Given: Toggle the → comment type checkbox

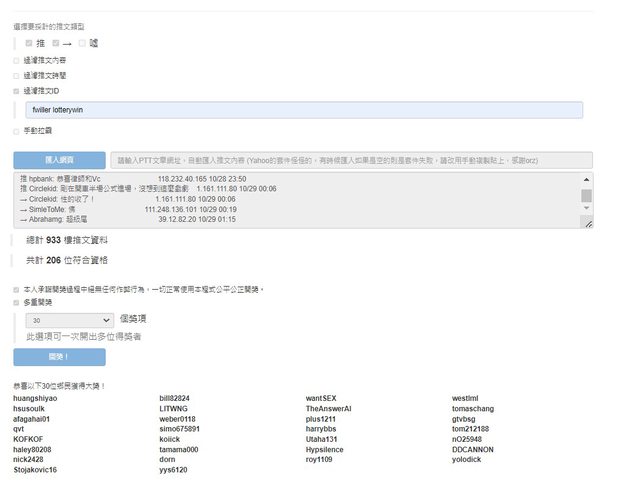Looking at the screenshot, I should (x=56, y=43).
